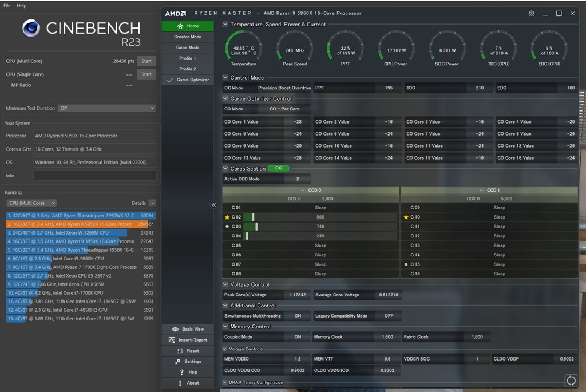Toggle Simultaneous Multithreading ON value
The width and height of the screenshot is (586, 392).
coord(298,316)
